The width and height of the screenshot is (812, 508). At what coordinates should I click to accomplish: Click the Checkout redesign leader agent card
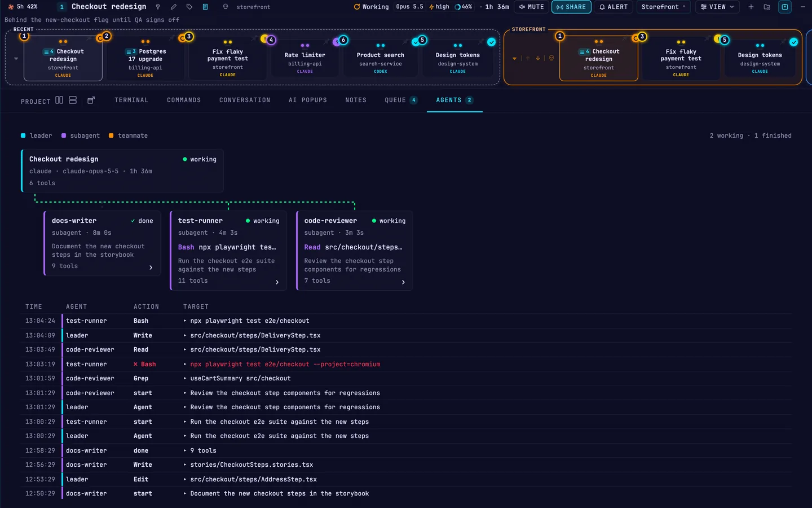coord(122,170)
